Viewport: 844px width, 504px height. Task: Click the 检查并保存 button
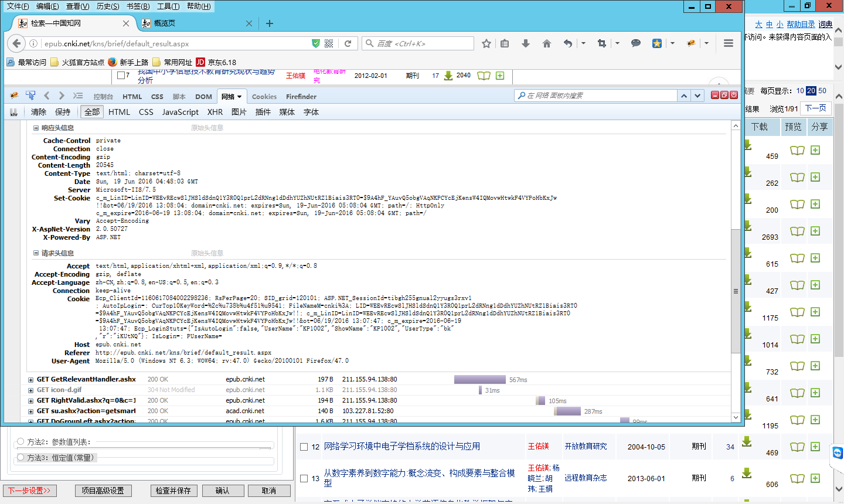coord(173,491)
